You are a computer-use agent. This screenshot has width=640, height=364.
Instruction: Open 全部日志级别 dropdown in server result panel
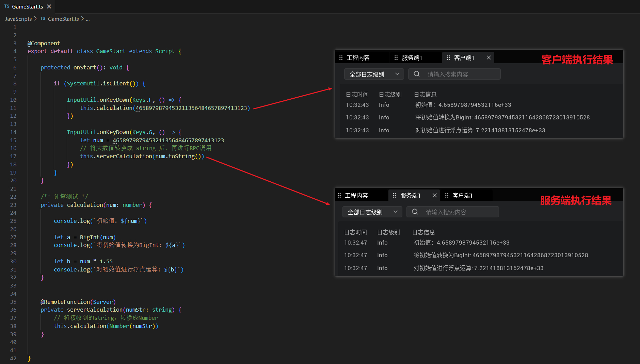click(x=372, y=212)
